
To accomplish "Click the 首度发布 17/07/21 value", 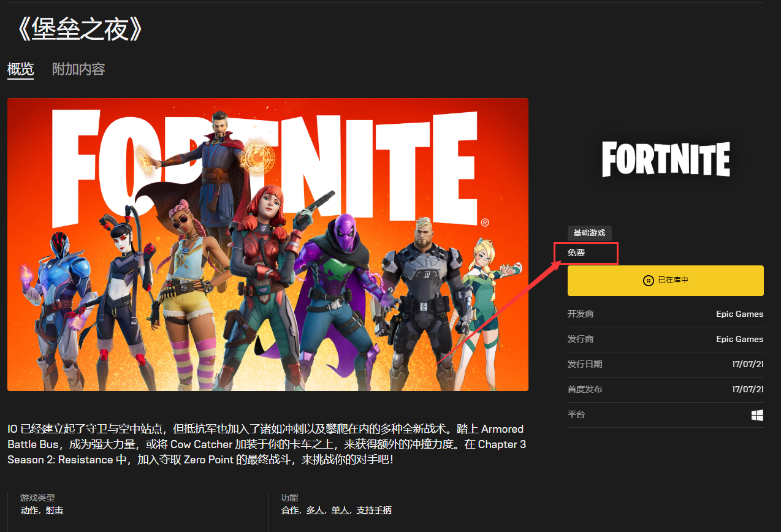I will (748, 389).
